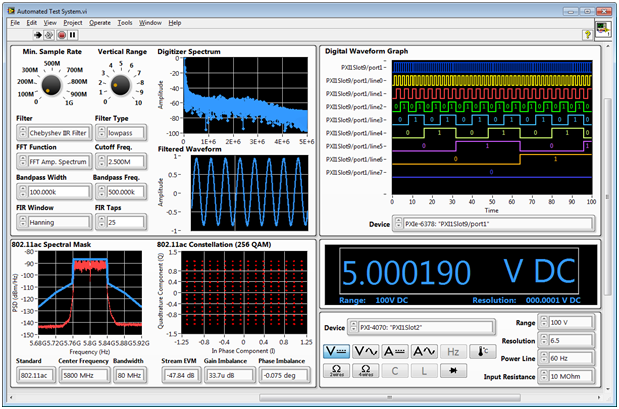Screen dimensions: 619x409
Task: Click the Run arrow in the toolbar
Action: (x=37, y=34)
